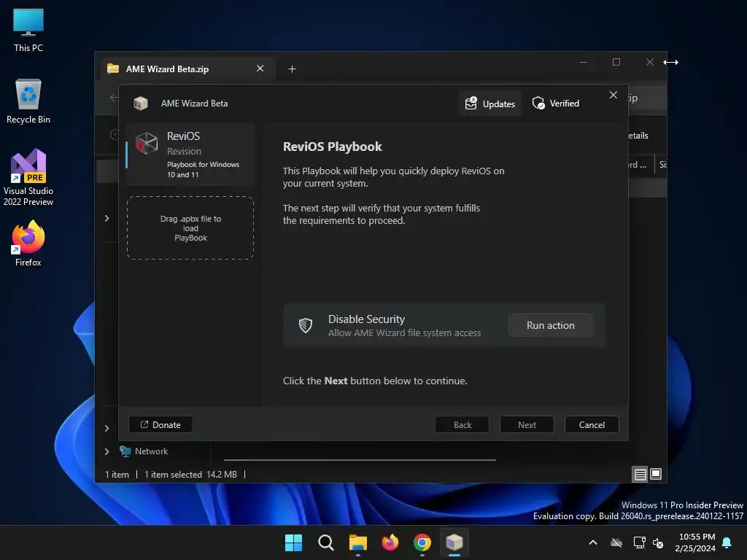
Task: Open the Donate link
Action: 160,425
